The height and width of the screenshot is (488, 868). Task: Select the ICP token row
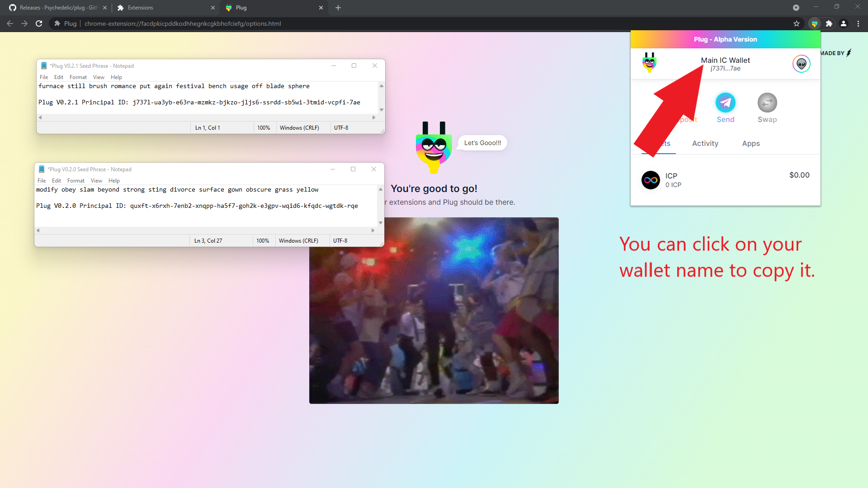[725, 180]
